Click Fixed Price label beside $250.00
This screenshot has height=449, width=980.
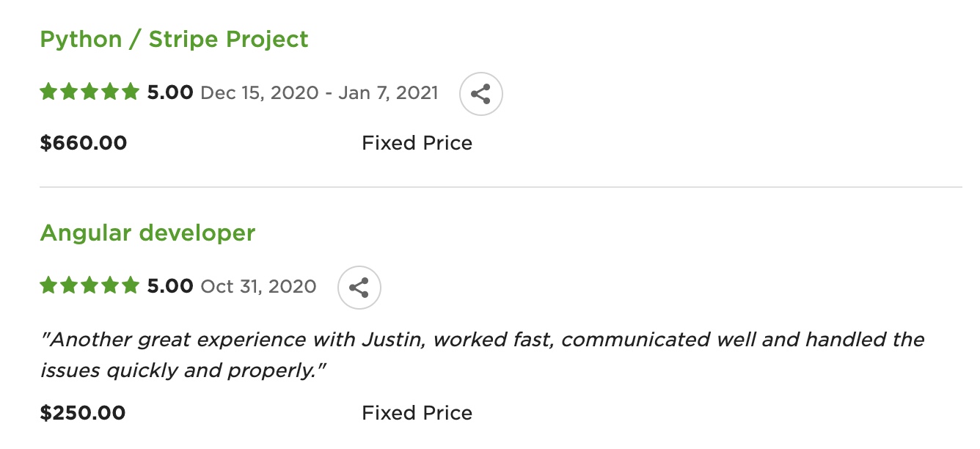pos(417,413)
